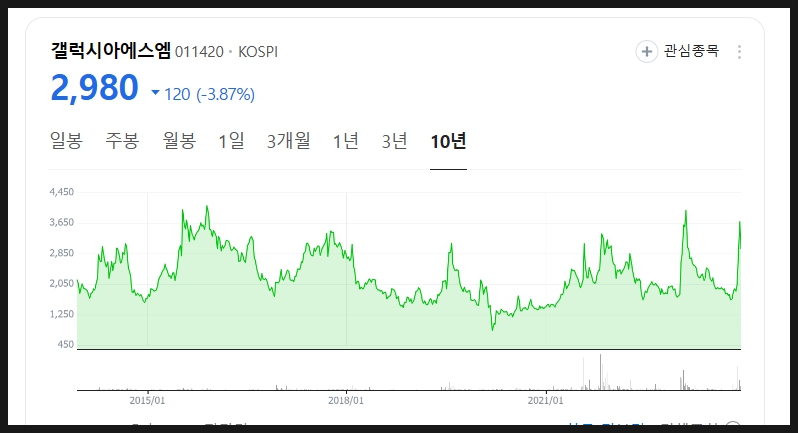The height and width of the screenshot is (433, 798).
Task: Click the KOSPI market label
Action: (x=258, y=52)
